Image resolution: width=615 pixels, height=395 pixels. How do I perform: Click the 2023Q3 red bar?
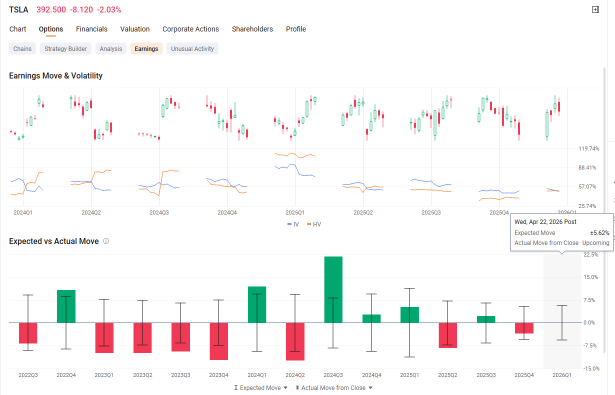(x=180, y=337)
